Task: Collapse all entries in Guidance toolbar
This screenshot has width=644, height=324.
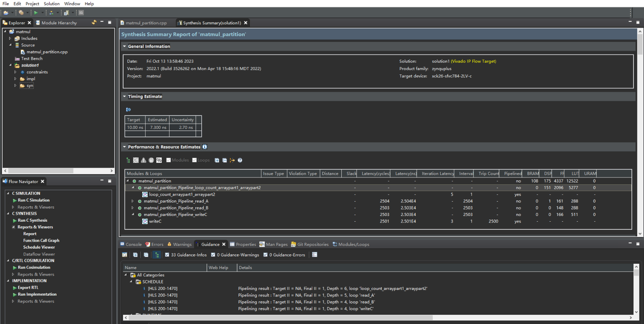Action: tap(146, 255)
